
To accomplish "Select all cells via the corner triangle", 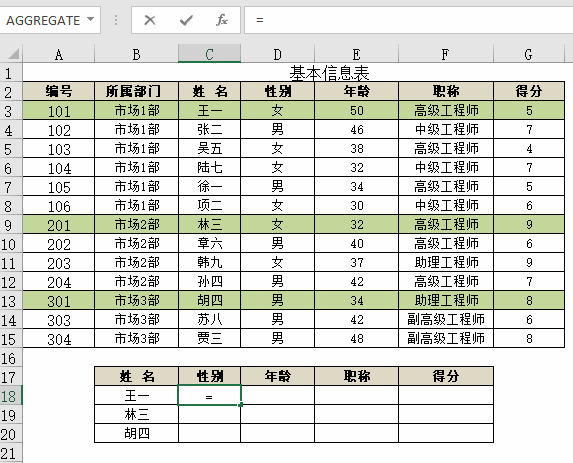I will pos(14,54).
